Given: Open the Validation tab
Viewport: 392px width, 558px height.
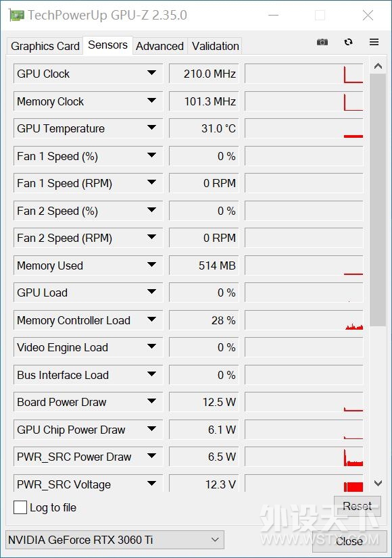Looking at the screenshot, I should [216, 46].
